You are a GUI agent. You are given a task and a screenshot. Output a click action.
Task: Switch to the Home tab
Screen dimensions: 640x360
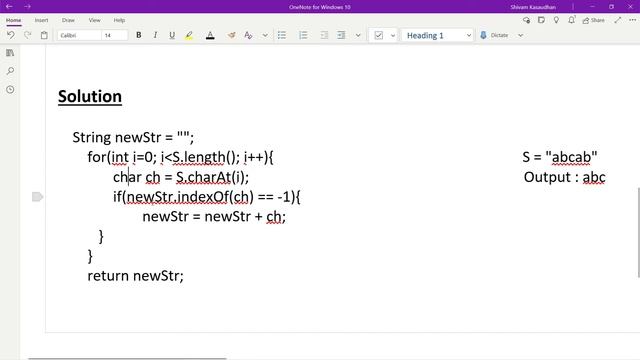pyautogui.click(x=13, y=20)
